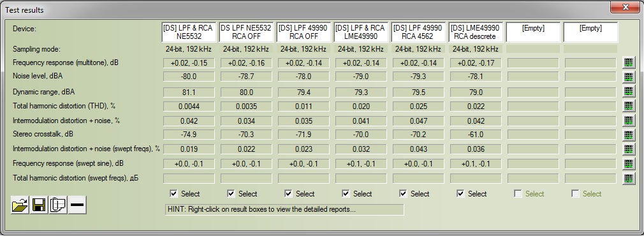Open graph icon for Noise level row
Viewport: 644px width, 236px height.
click(629, 77)
